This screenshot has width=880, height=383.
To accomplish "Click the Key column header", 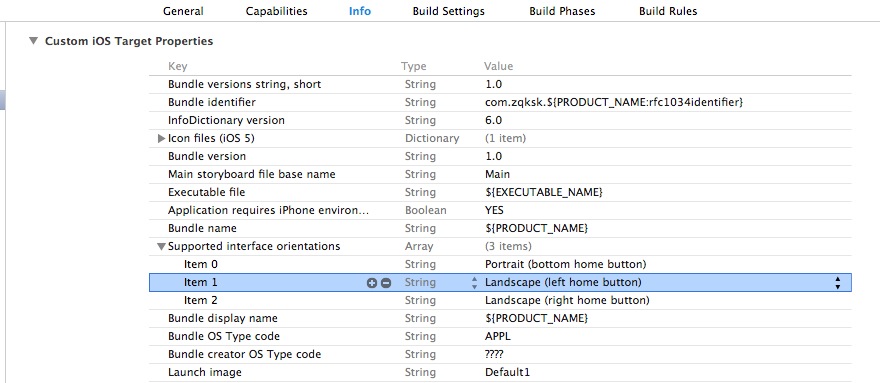I will coord(177,66).
